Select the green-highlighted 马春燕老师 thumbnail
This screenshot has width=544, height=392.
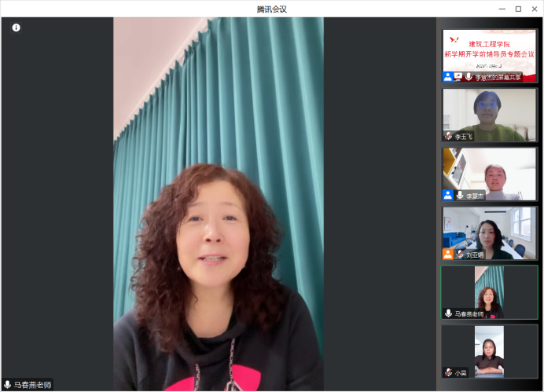coord(489,289)
